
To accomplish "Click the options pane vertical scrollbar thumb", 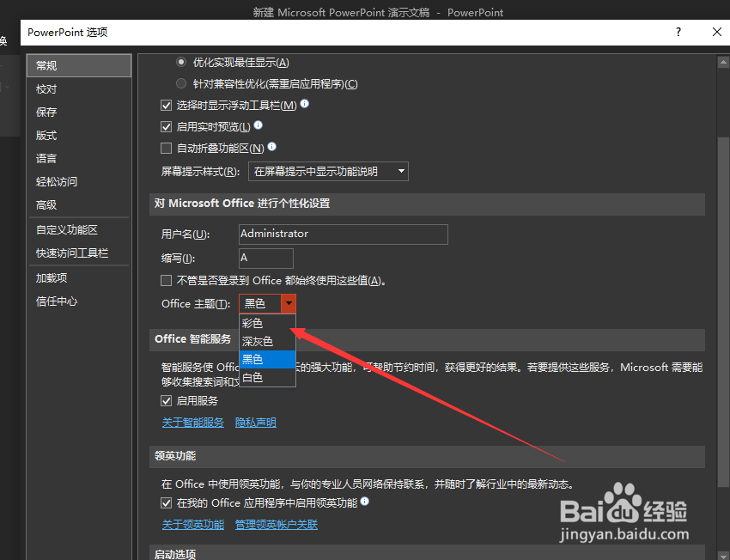I will point(723,312).
